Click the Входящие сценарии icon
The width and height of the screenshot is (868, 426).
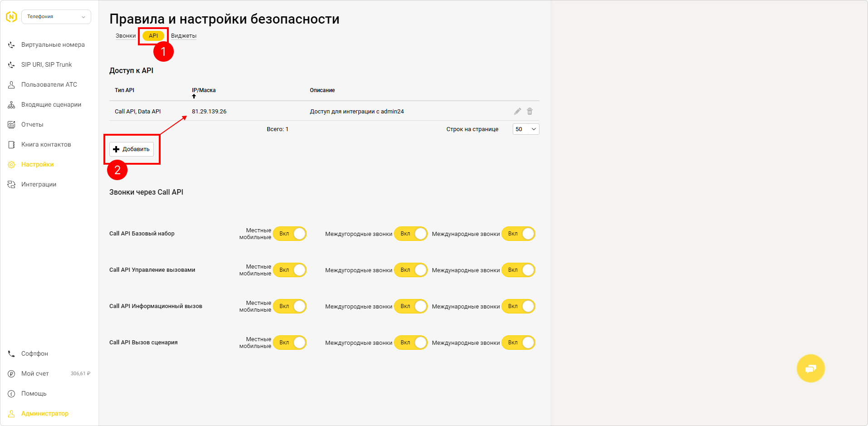[11, 105]
